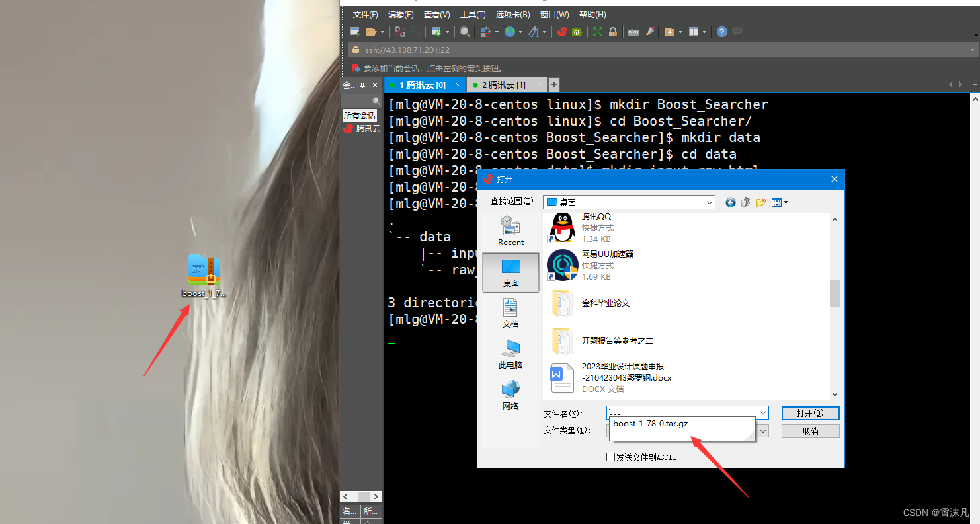The image size is (980, 524).
Task: Click the color scheme toolbar icon
Action: point(485,32)
